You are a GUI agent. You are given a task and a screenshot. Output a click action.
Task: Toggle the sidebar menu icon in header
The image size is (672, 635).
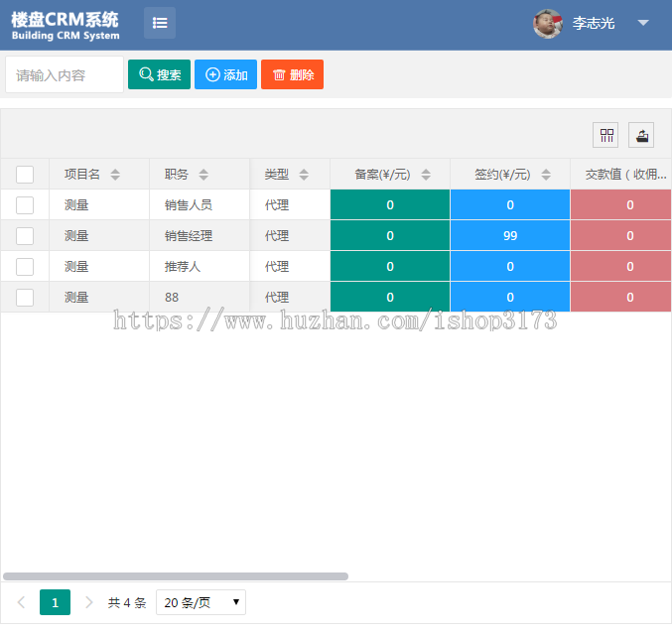160,23
